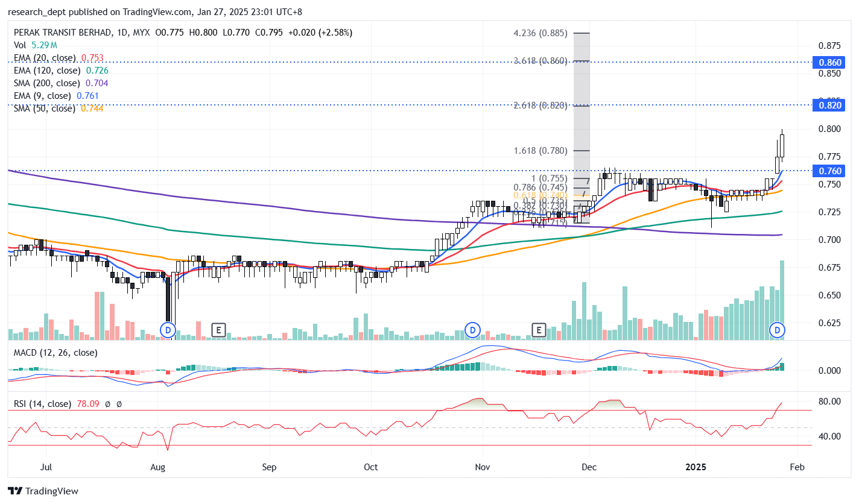Click the Vol volume indicator label
Image resolution: width=859 pixels, height=504 pixels.
(20, 45)
